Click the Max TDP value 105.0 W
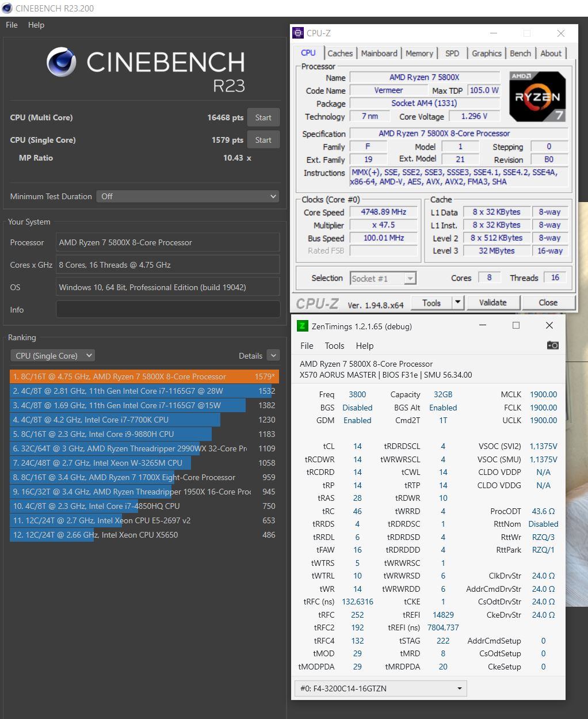 (483, 90)
